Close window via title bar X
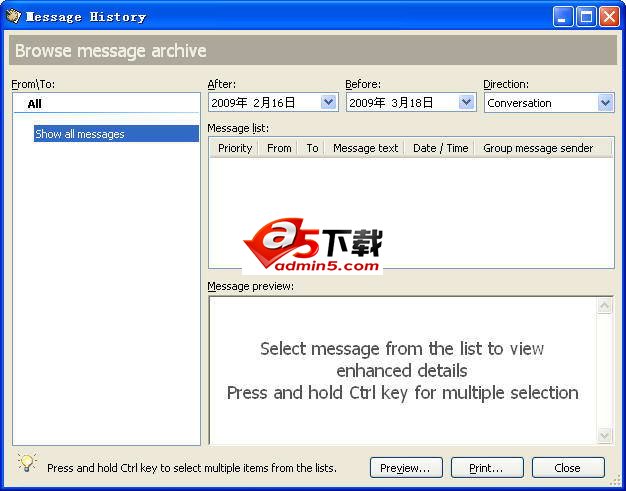 (x=610, y=17)
